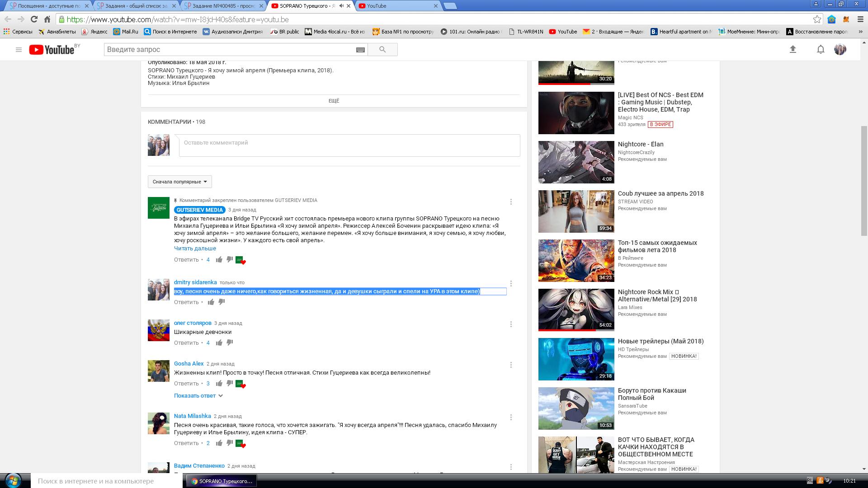Screen dimensions: 868x488
Task: Open the 'Mail.Ru' bookmark
Action: click(x=126, y=32)
